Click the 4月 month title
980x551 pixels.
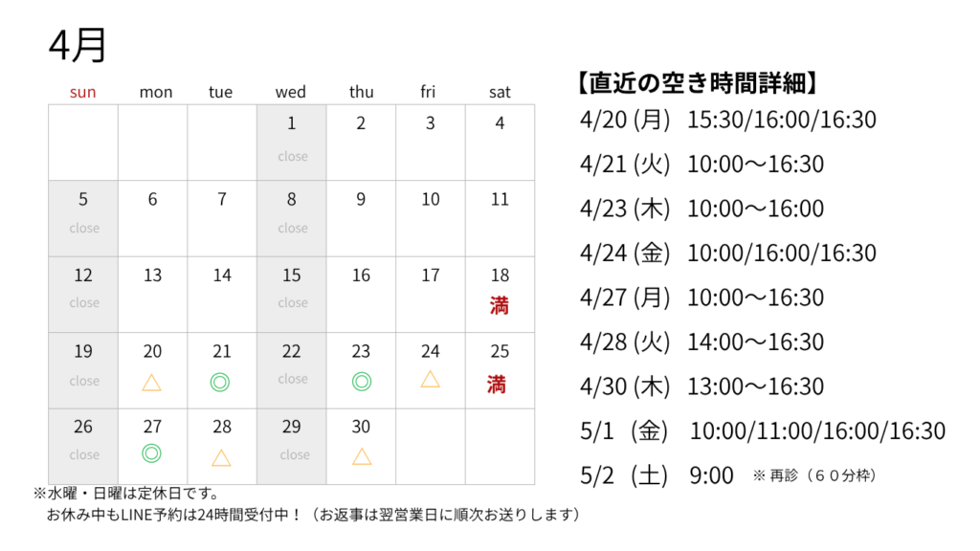(78, 45)
